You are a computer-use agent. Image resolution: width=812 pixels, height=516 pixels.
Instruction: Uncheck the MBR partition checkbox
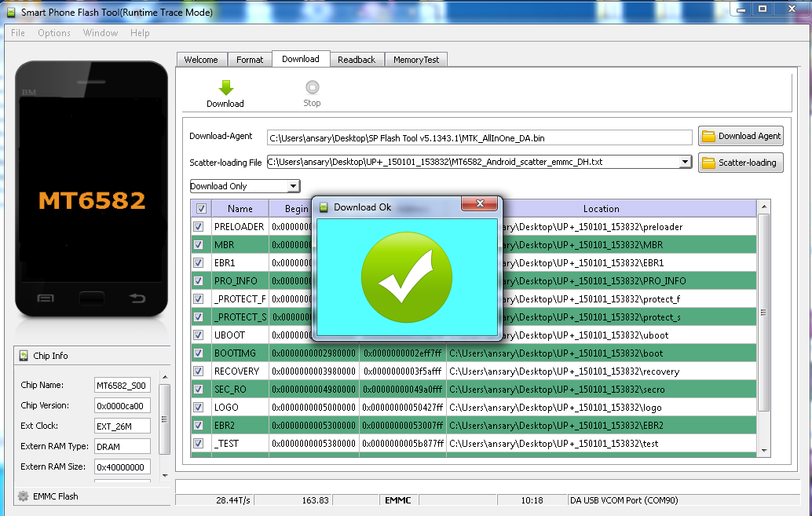199,244
